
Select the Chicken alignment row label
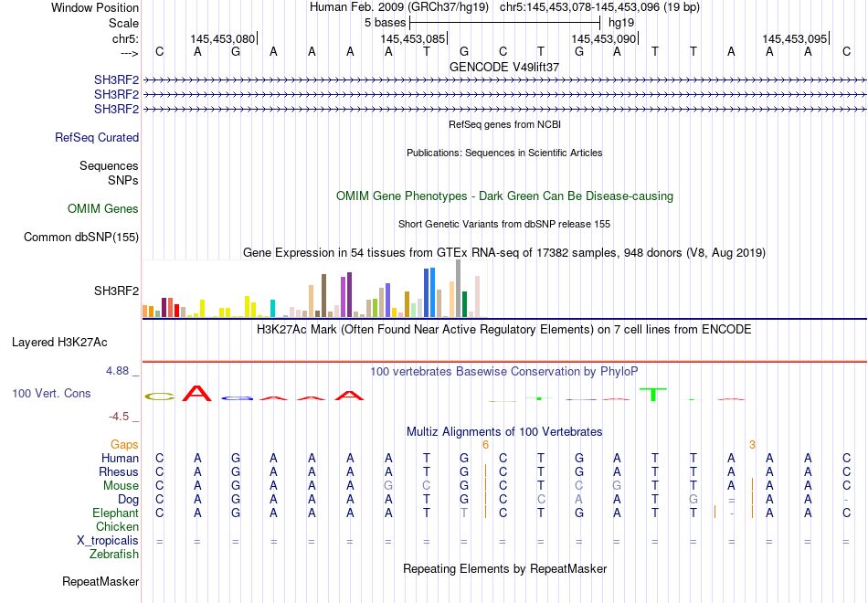[117, 526]
